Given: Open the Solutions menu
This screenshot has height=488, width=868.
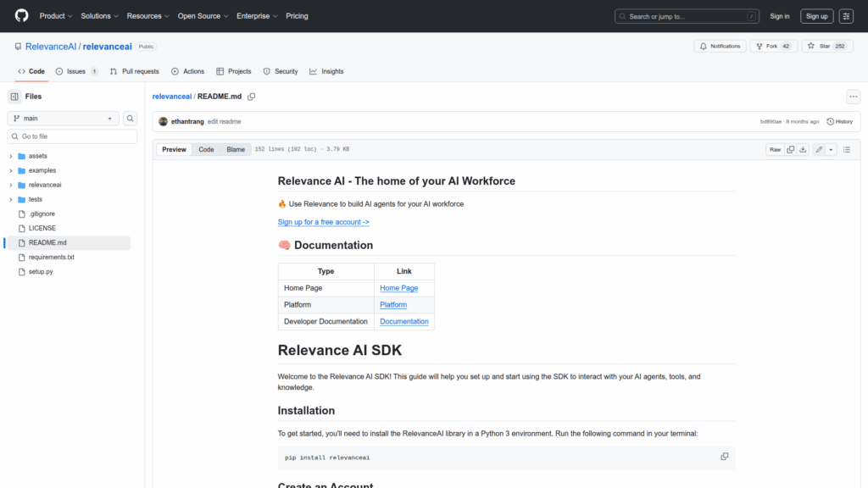Looking at the screenshot, I should [x=100, y=16].
